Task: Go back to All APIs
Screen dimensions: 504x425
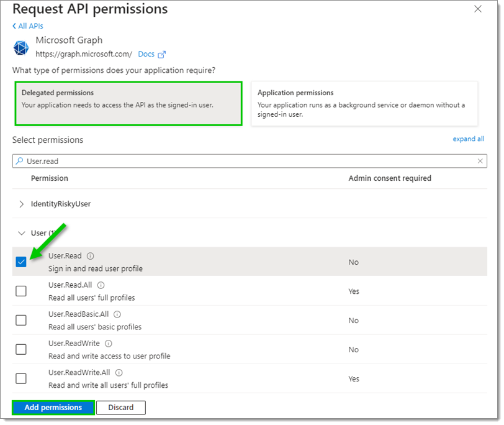Action: (28, 26)
